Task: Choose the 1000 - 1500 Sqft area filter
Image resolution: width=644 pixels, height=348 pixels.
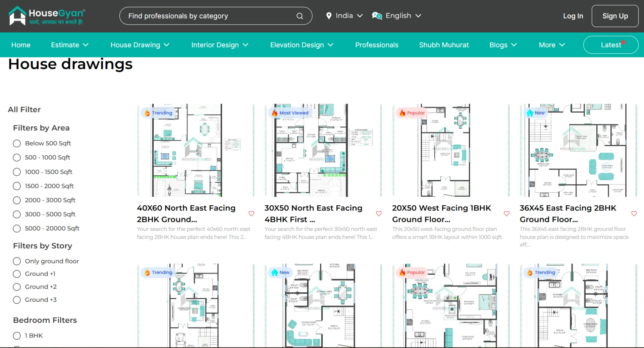Action: [x=17, y=172]
